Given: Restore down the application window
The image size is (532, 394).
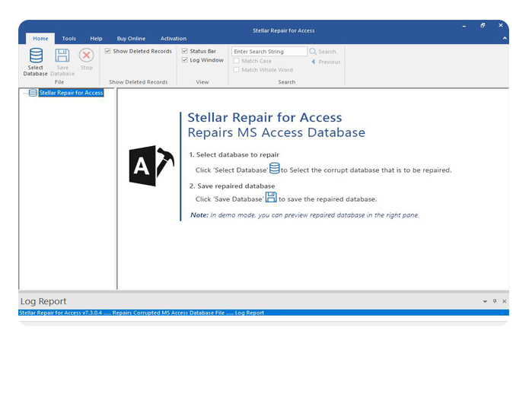Looking at the screenshot, I should (483, 25).
